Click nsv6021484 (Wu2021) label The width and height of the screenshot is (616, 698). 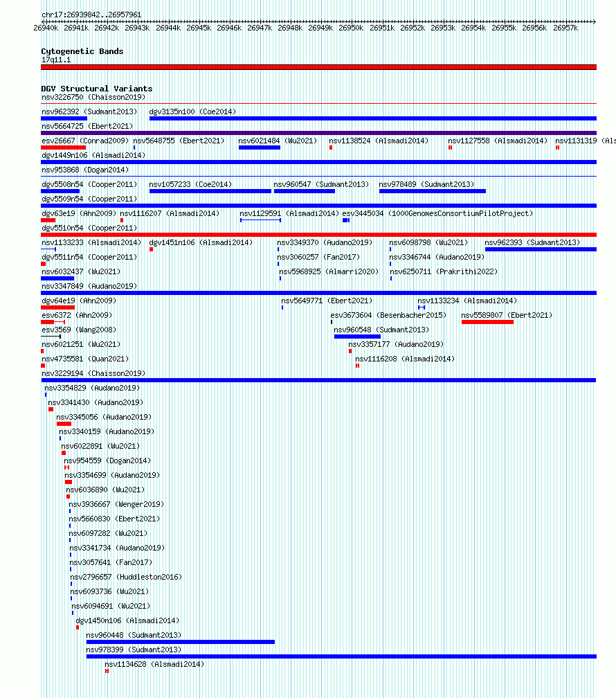tap(278, 141)
